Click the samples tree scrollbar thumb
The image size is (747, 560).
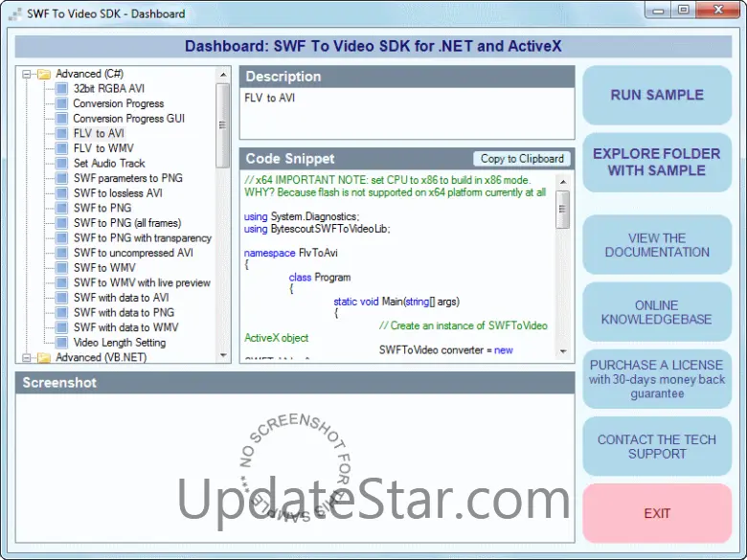223,125
